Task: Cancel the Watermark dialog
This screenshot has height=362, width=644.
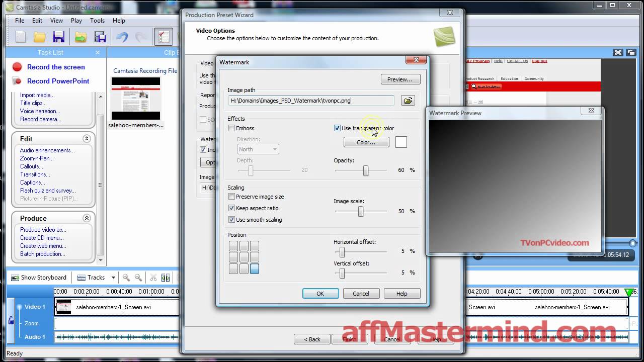Action: pyautogui.click(x=361, y=294)
